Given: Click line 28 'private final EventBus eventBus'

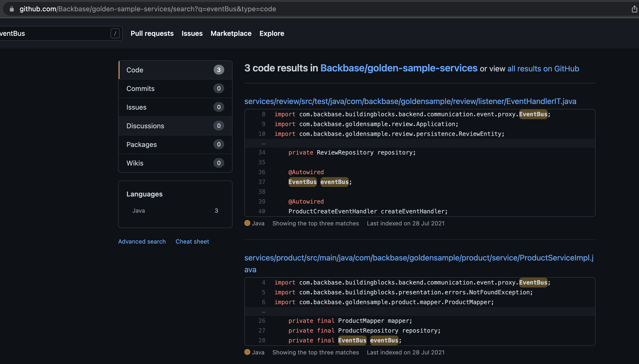Looking at the screenshot, I should (x=345, y=340).
